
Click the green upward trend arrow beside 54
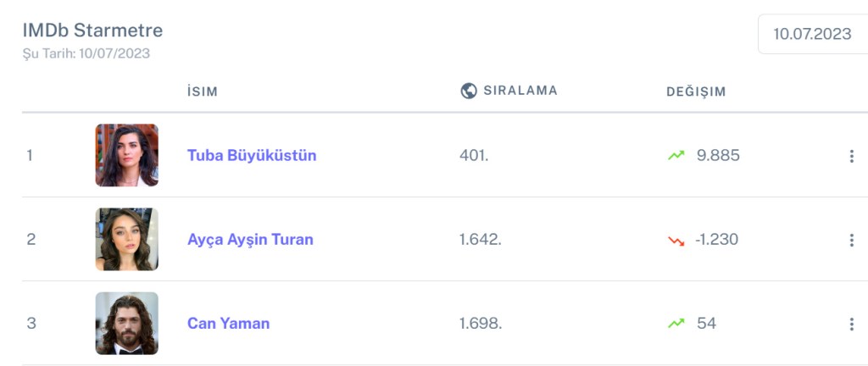point(676,323)
